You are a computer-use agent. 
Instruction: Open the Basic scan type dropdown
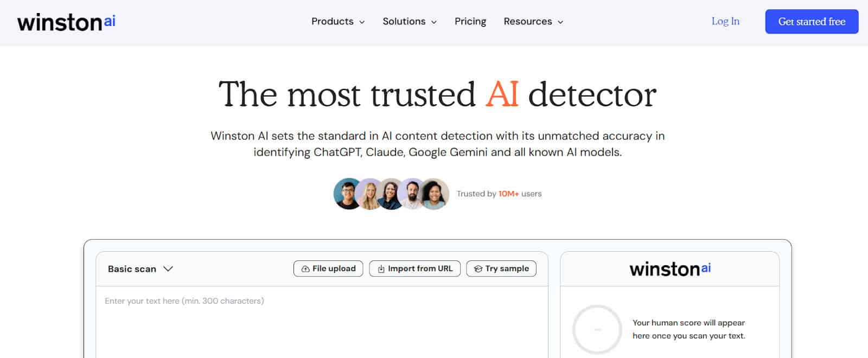point(140,269)
